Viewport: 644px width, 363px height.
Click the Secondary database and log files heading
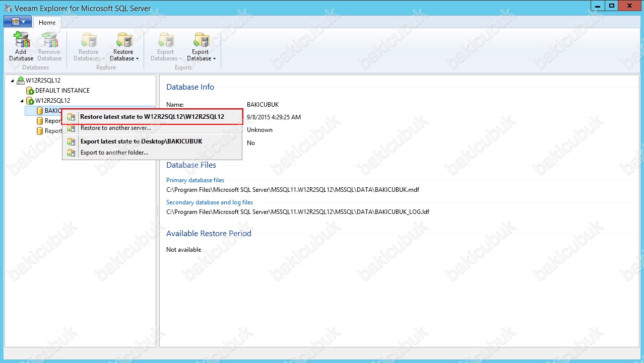(210, 202)
